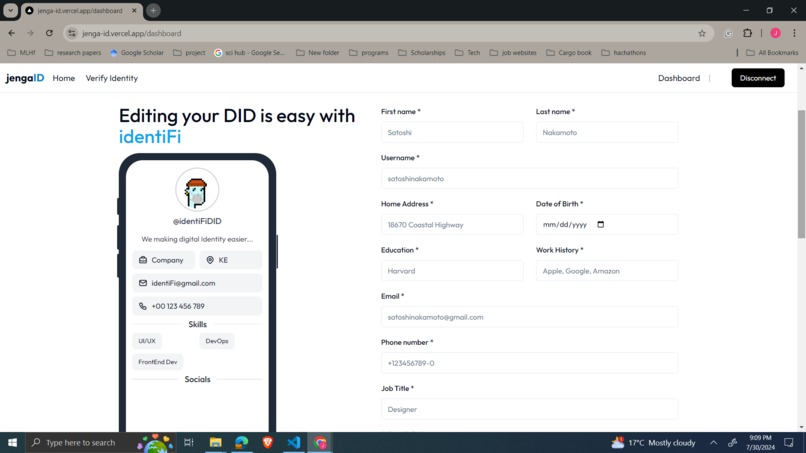This screenshot has width=806, height=453.
Task: Open the research papers bookmark folder
Action: [72, 52]
